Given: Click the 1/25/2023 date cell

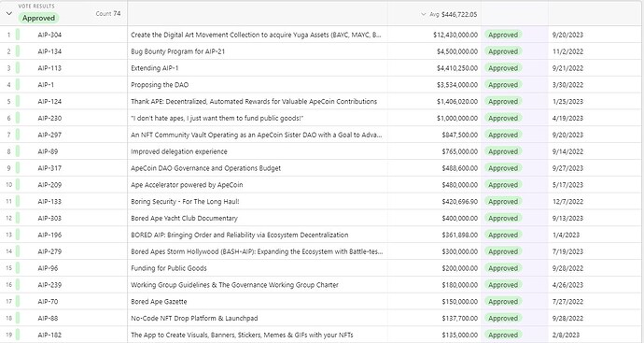Looking at the screenshot, I should click(567, 102).
